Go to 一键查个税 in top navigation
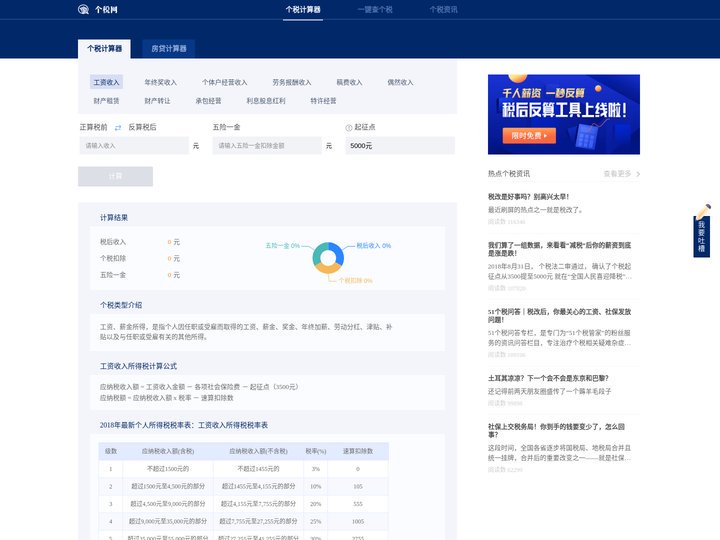 click(x=375, y=10)
